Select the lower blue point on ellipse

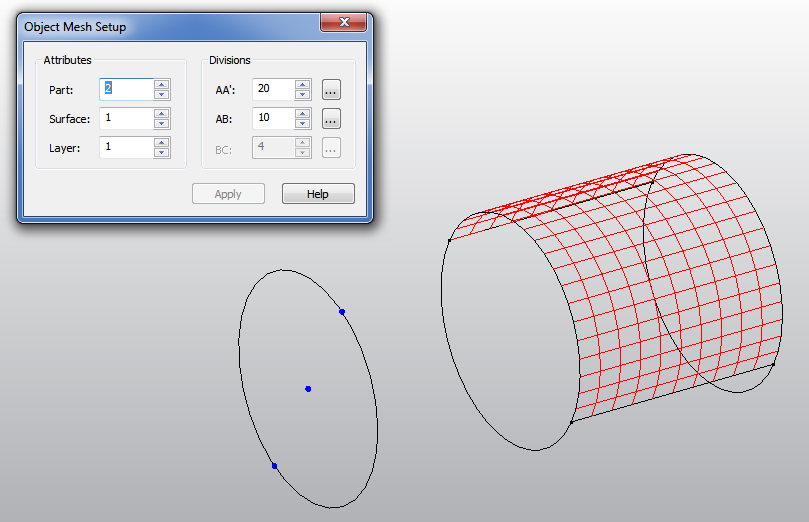coord(274,466)
